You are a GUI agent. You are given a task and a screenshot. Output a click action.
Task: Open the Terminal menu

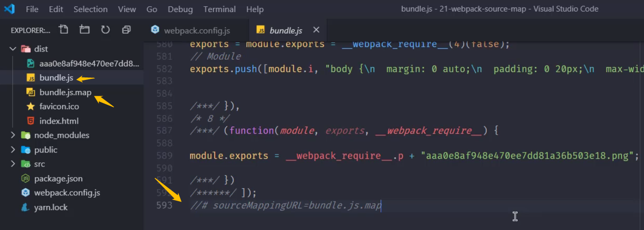(219, 9)
